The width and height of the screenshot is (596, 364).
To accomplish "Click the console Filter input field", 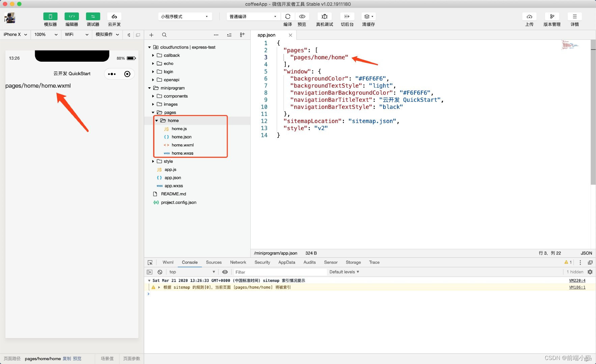I will [x=280, y=272].
